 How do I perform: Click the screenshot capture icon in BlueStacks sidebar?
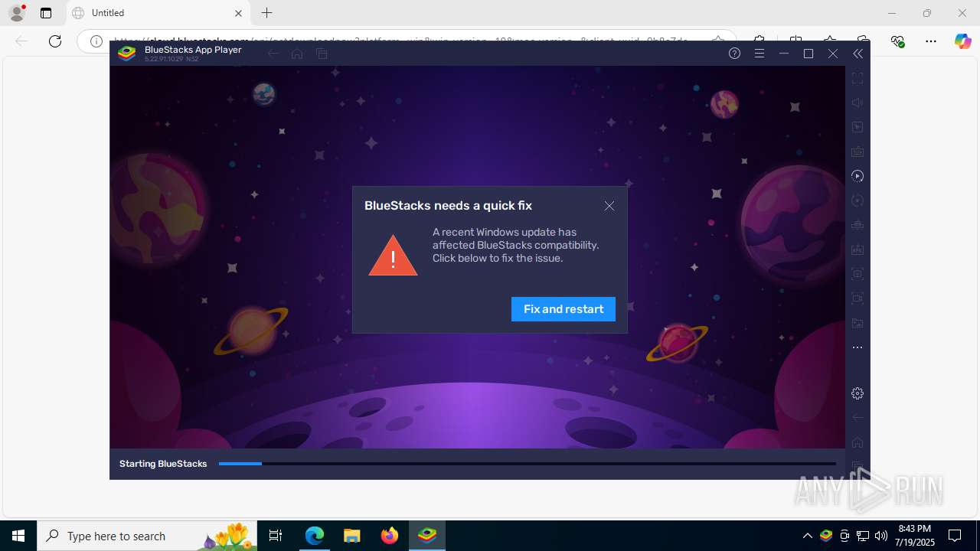click(x=857, y=274)
